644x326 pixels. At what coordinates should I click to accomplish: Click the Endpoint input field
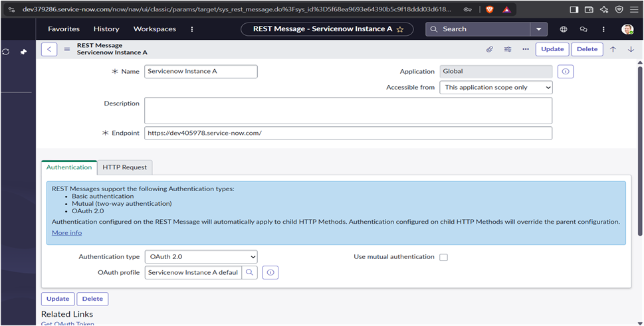348,133
